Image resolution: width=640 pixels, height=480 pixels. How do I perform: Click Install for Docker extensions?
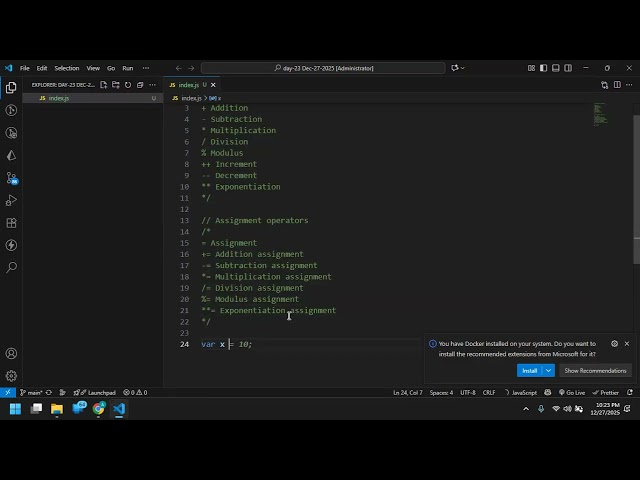[529, 371]
